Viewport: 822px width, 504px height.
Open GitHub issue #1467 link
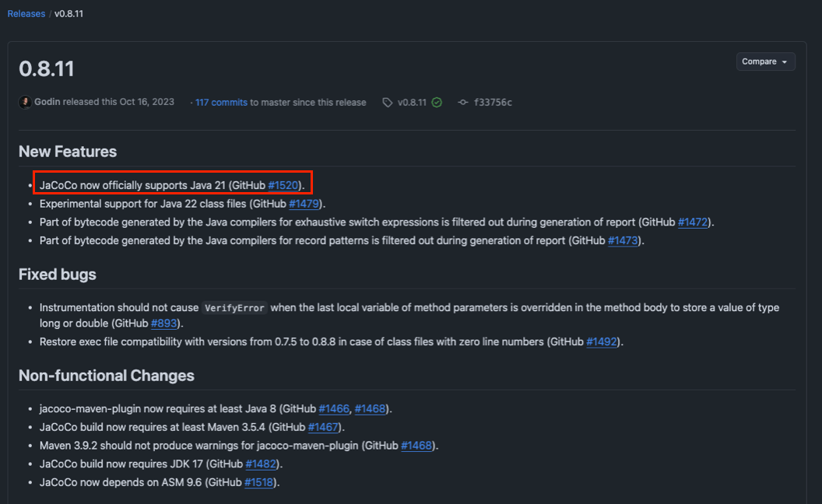(x=323, y=427)
